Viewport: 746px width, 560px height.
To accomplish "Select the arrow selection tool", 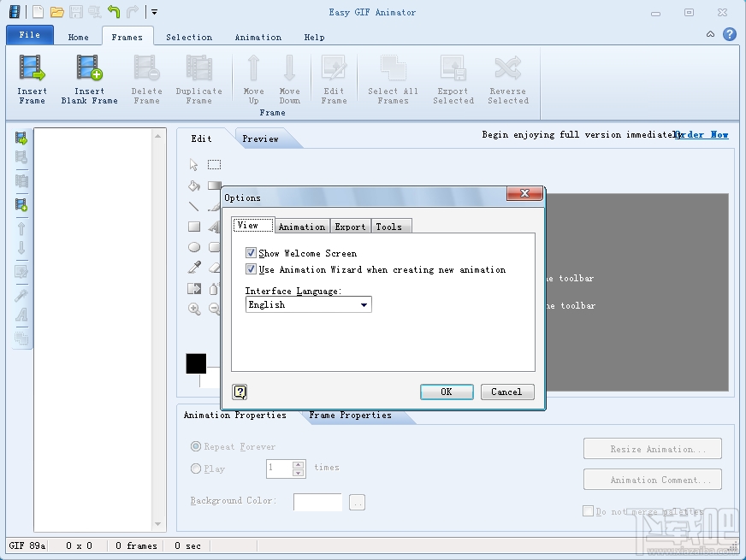I will [193, 166].
